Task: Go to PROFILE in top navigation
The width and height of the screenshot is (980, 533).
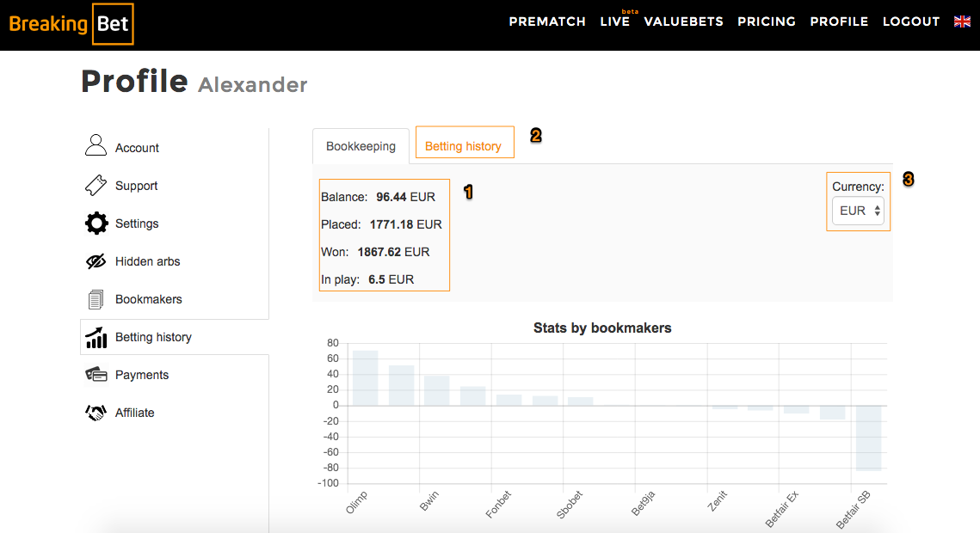Action: tap(839, 21)
